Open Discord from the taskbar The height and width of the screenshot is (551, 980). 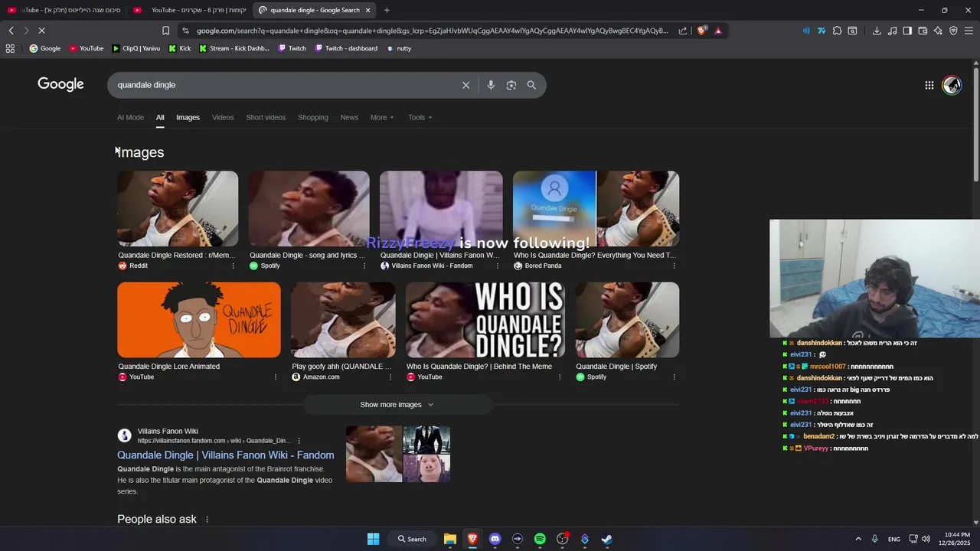tap(495, 539)
